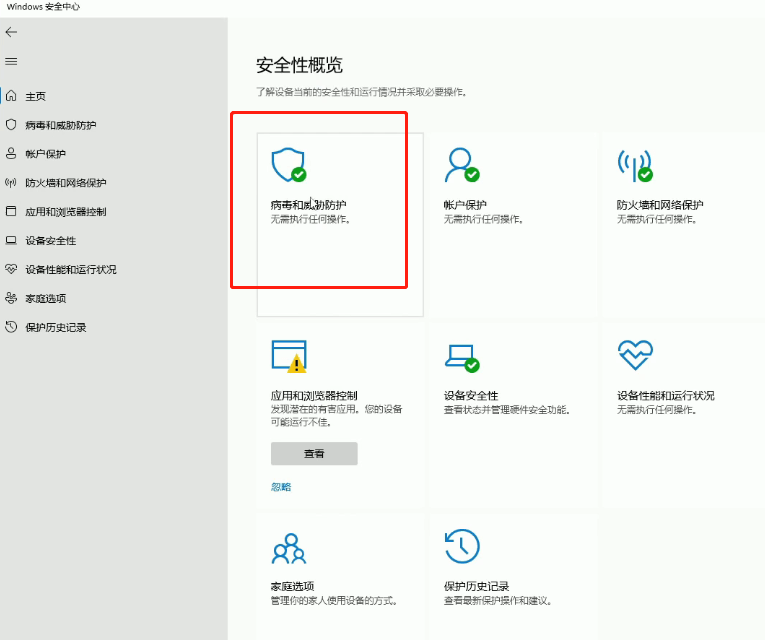Select 主页 in the sidebar
This screenshot has height=640, width=765.
pos(36,97)
